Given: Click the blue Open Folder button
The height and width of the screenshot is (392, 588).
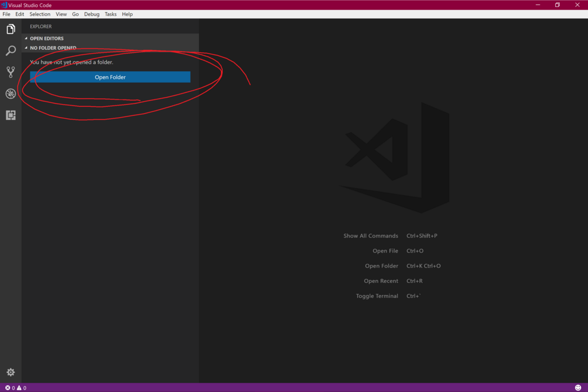Looking at the screenshot, I should (110, 77).
